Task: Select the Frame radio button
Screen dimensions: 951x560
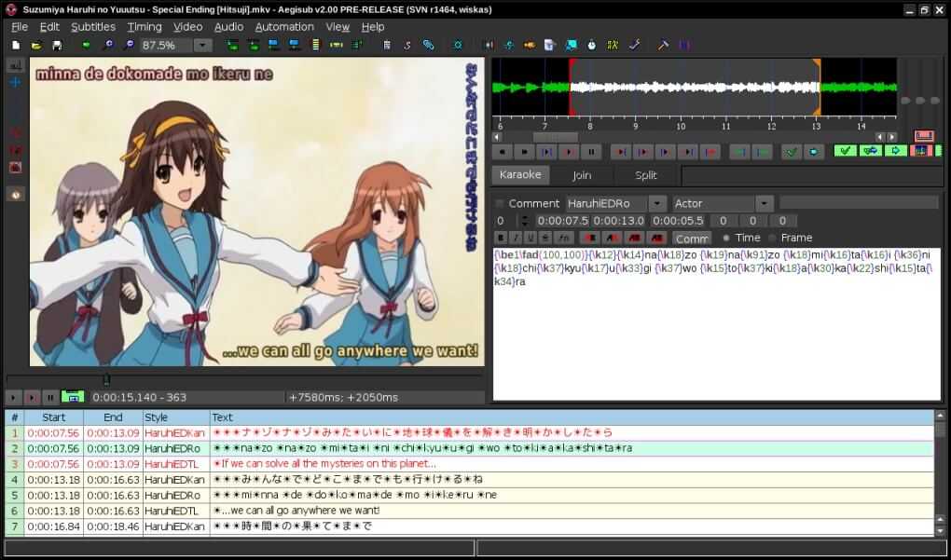Action: pyautogui.click(x=771, y=238)
